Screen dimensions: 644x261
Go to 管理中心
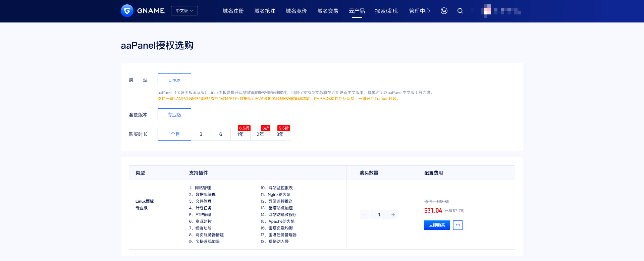[x=420, y=11]
